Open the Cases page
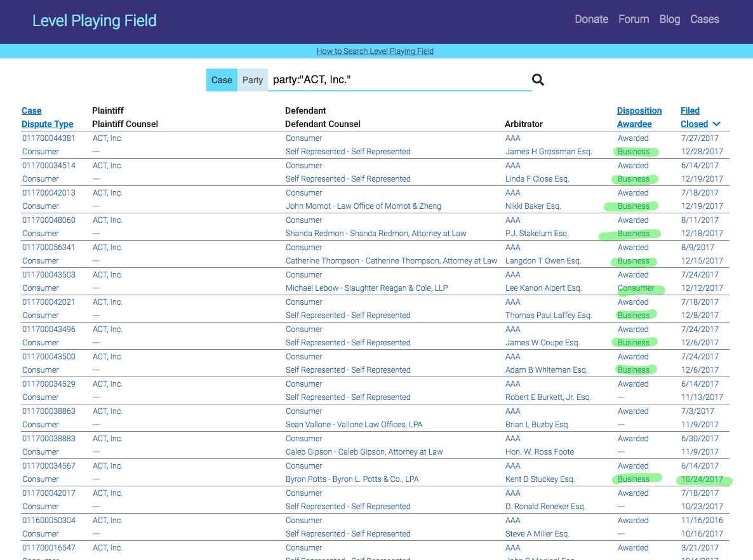This screenshot has height=560, width=753. pyautogui.click(x=705, y=19)
